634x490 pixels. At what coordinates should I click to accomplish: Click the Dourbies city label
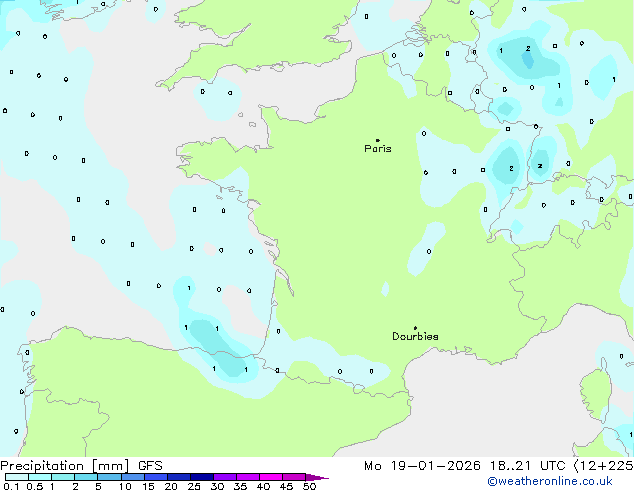click(415, 336)
